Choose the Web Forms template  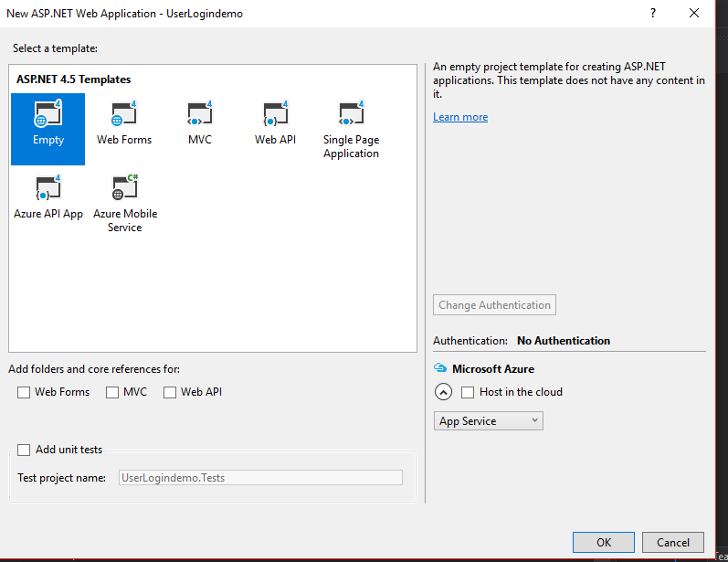(124, 123)
